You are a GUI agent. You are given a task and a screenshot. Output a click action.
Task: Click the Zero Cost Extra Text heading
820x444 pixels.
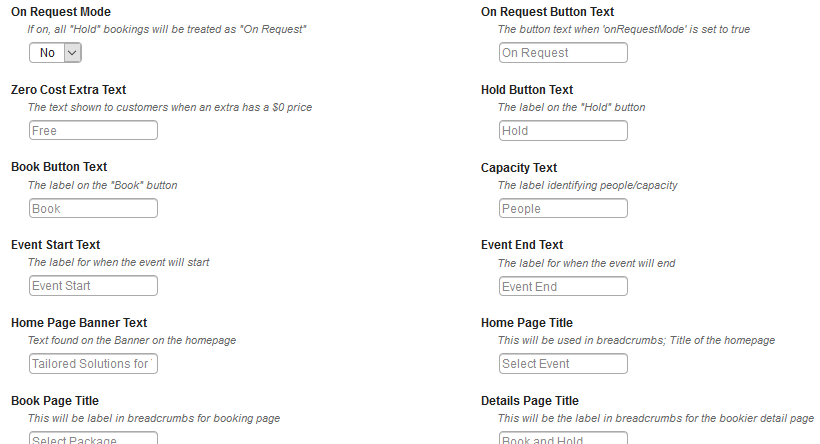point(69,89)
